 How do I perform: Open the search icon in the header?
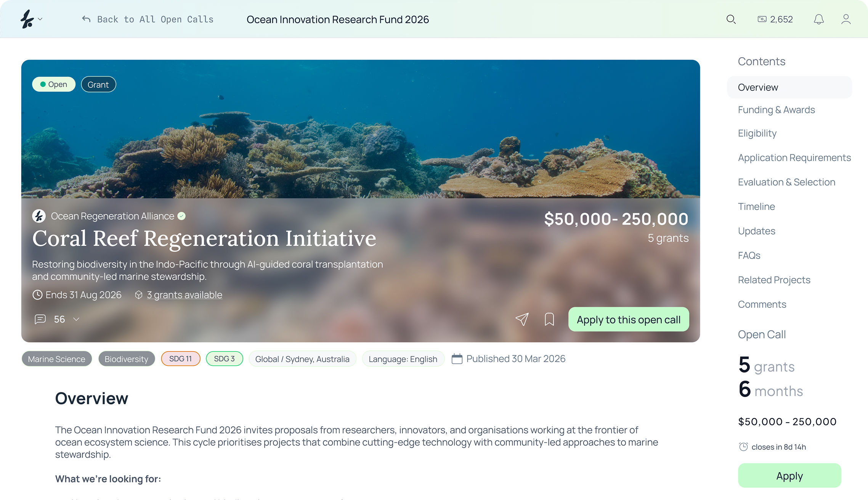731,19
